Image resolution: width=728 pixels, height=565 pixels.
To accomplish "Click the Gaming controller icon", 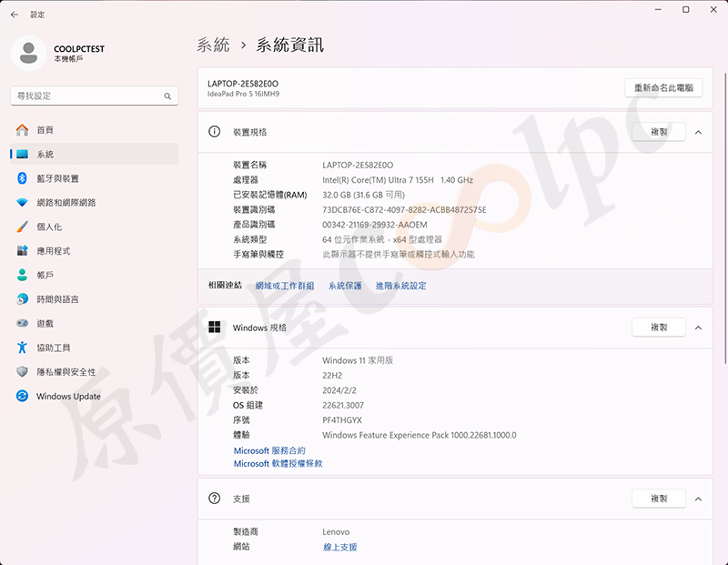I will point(22,323).
